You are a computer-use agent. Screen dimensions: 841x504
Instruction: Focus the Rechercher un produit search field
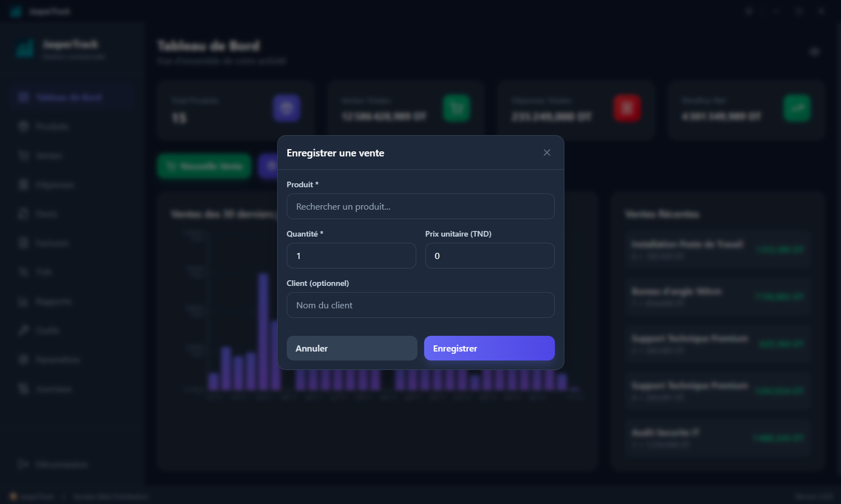coord(421,206)
